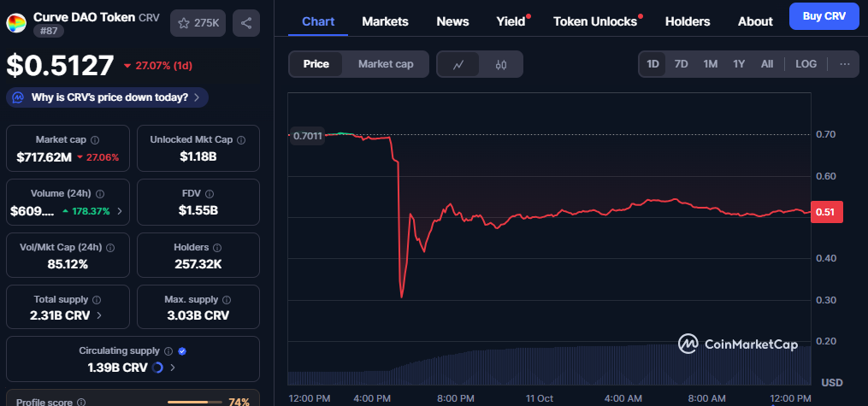Expand the Volume (24h) details arrow
Screen dimensions: 868x406
[x=119, y=210]
